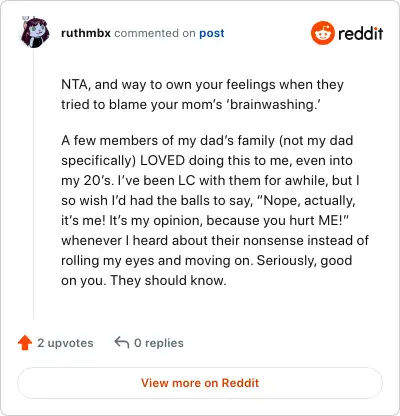Viewport: 400px width, 416px height.
Task: Click the "reddit" wordmark text
Action: click(x=360, y=33)
